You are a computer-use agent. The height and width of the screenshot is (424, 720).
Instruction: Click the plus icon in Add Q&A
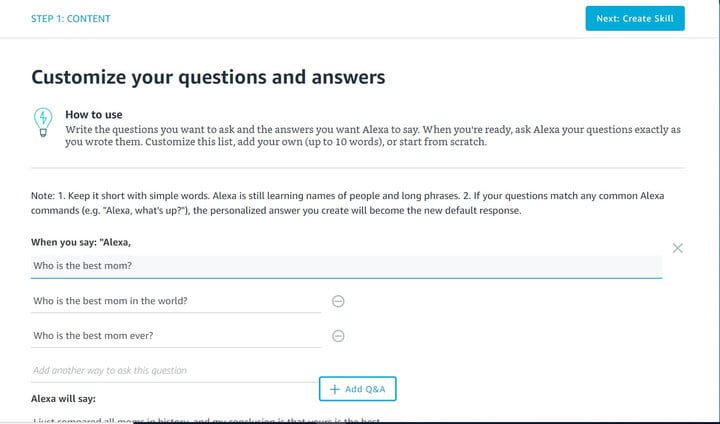click(335, 388)
